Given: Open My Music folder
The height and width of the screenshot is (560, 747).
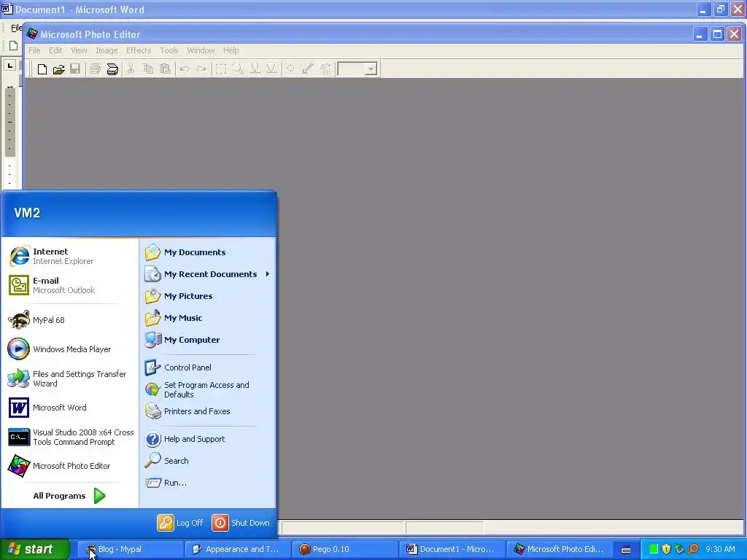Looking at the screenshot, I should click(208, 318).
